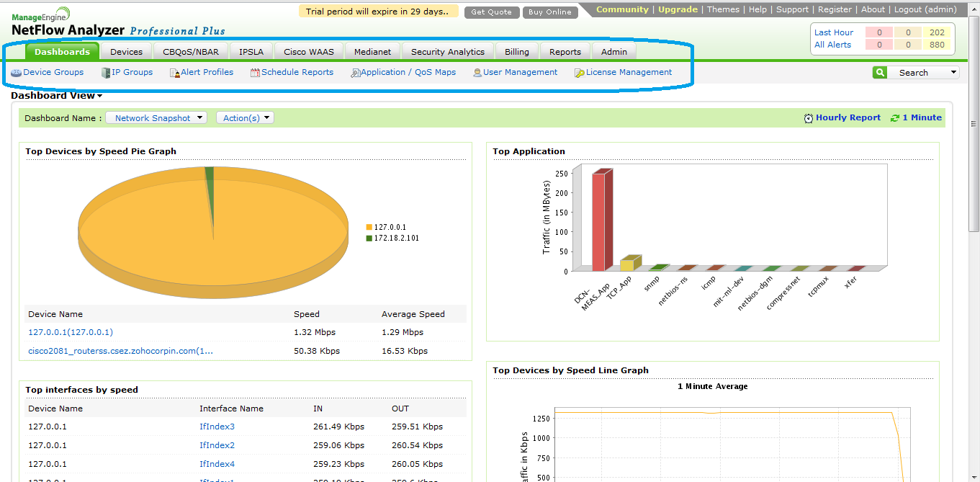Open the Cisco WAAS tab
The image size is (980, 482).
pyautogui.click(x=309, y=52)
